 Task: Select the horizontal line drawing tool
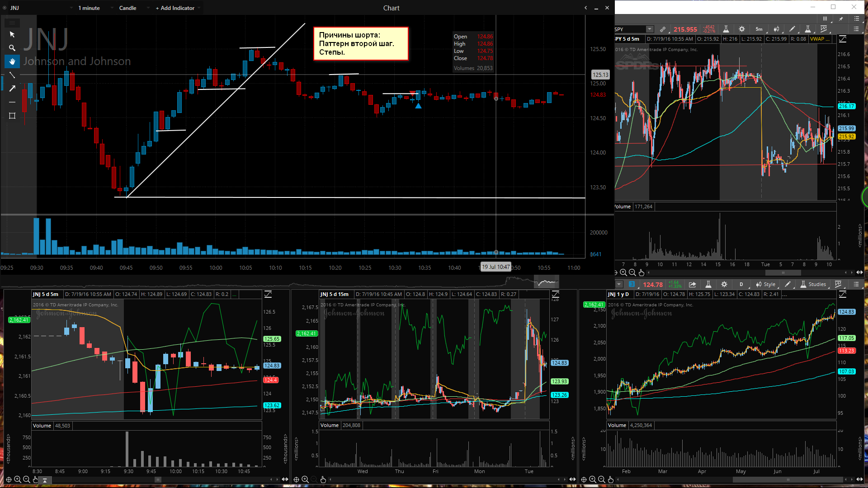pos(12,102)
